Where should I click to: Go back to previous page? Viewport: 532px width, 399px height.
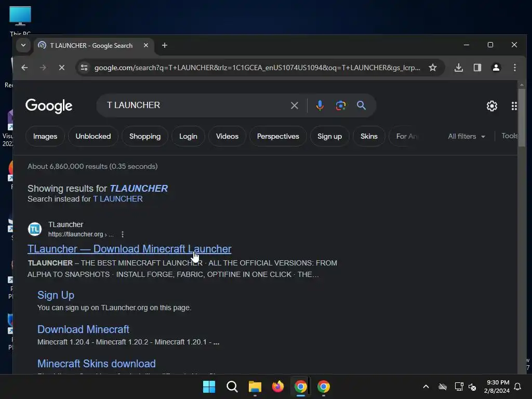(24, 68)
